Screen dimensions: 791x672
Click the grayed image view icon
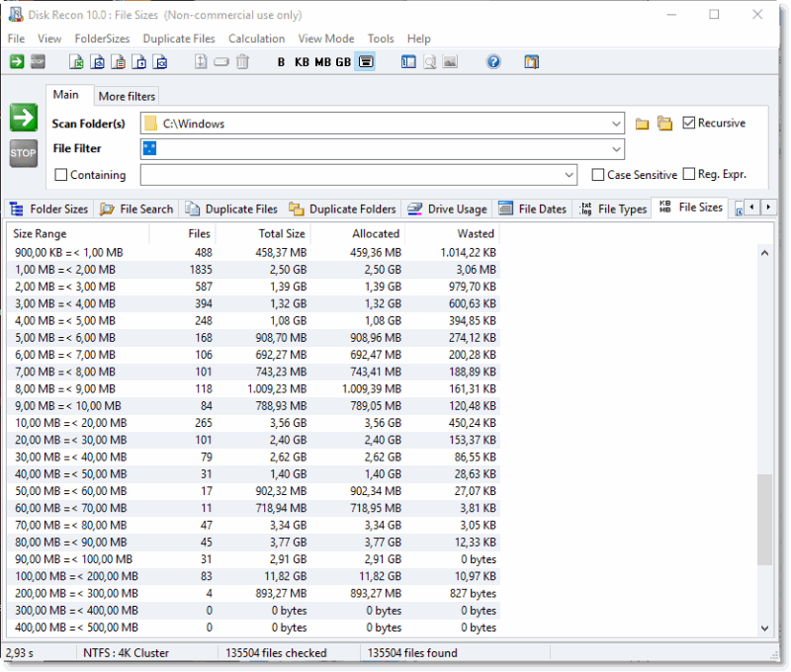pos(450,62)
